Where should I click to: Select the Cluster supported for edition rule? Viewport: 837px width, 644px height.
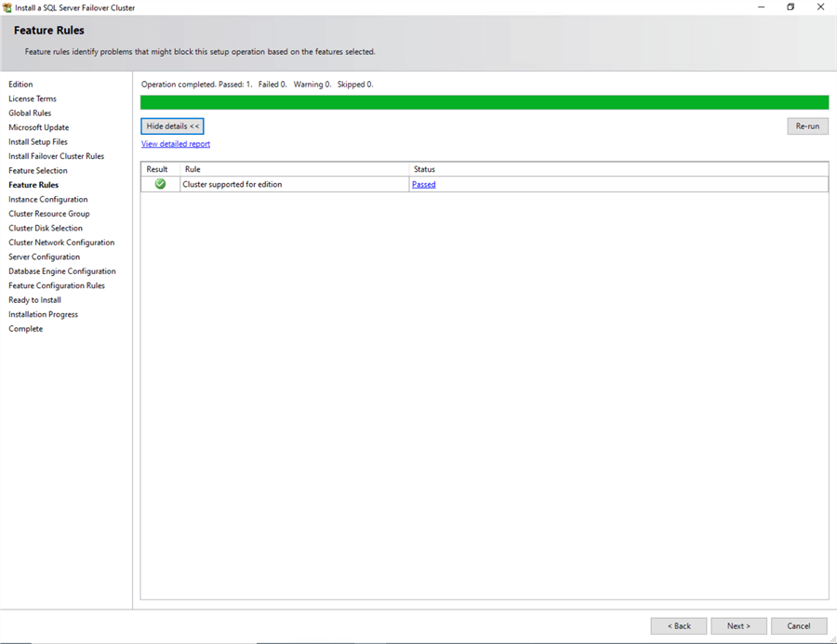coord(232,185)
